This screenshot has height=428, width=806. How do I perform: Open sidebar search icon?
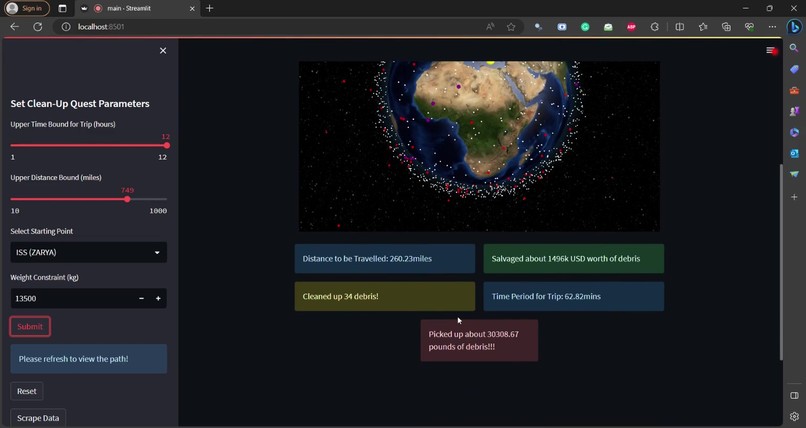[x=794, y=48]
